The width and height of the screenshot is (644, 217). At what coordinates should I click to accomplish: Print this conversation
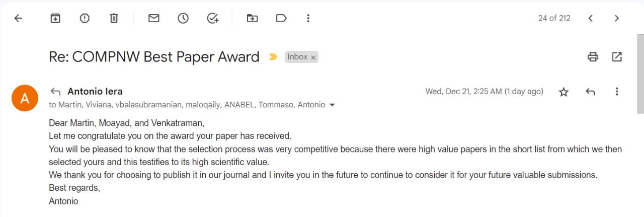(593, 57)
